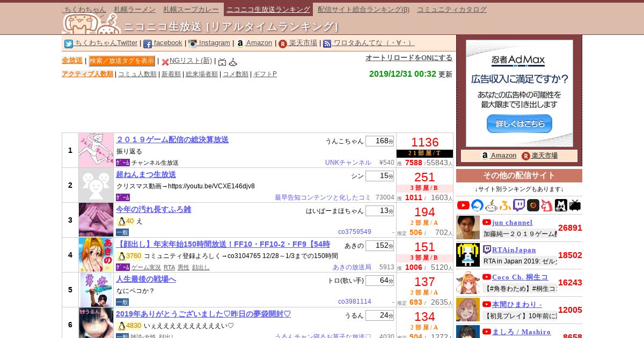Open the ちくわちゃん tab
The height and width of the screenshot is (338, 644).
pyautogui.click(x=85, y=9)
